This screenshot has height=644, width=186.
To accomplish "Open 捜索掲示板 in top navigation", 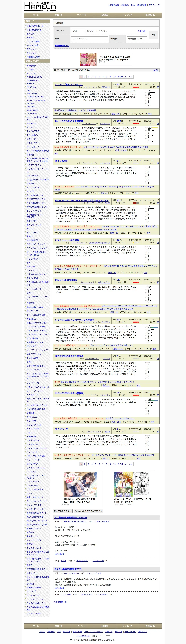I will click(x=150, y=15).
